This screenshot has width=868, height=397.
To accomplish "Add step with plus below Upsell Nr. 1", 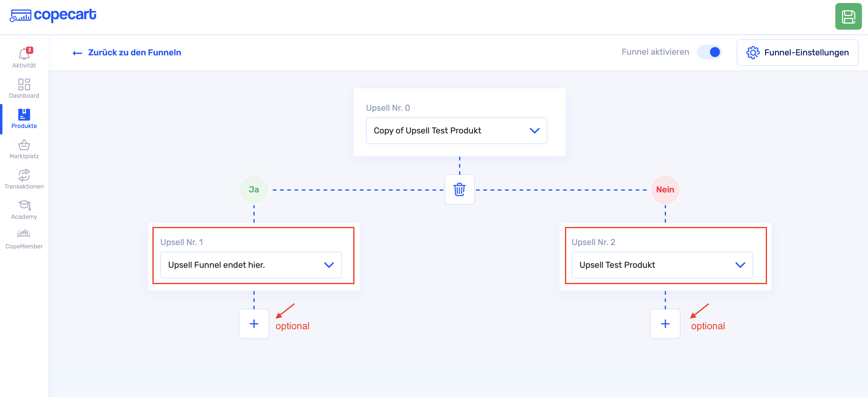I will [254, 324].
